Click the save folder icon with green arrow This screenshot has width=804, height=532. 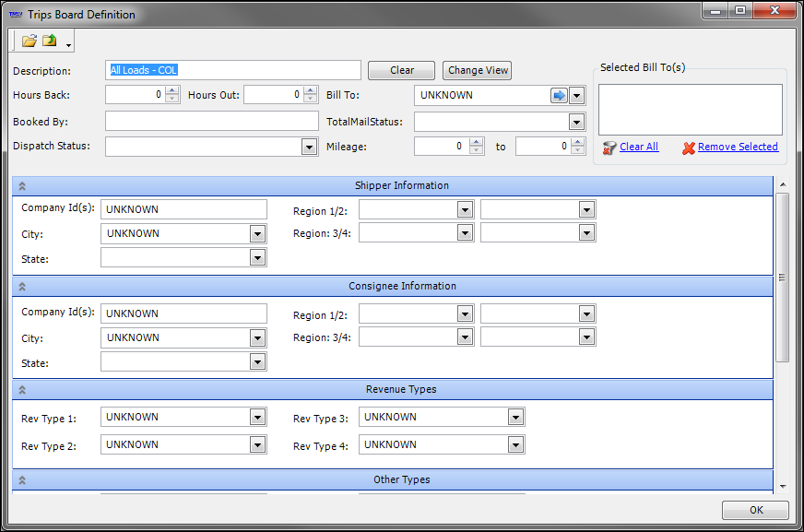50,41
